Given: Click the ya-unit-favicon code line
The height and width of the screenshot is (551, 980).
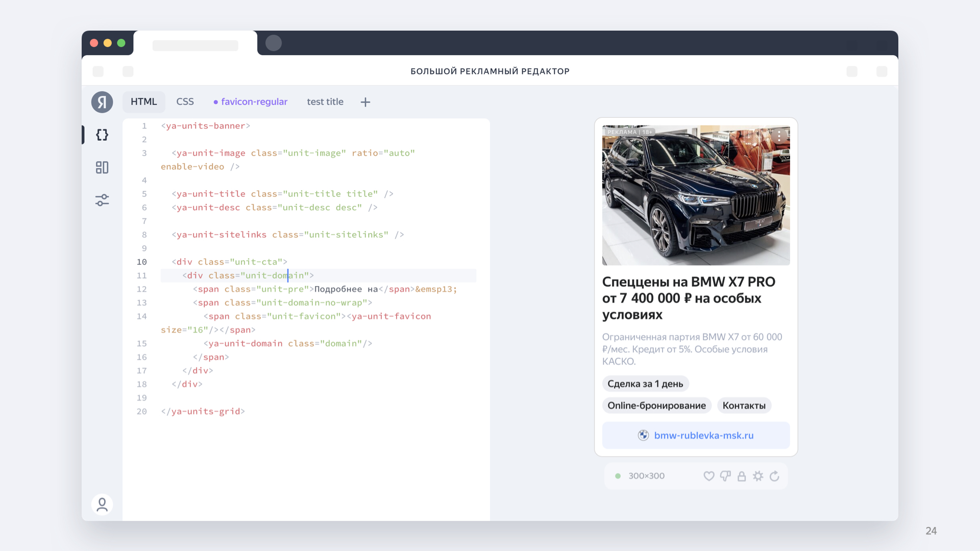Looking at the screenshot, I should click(296, 323).
